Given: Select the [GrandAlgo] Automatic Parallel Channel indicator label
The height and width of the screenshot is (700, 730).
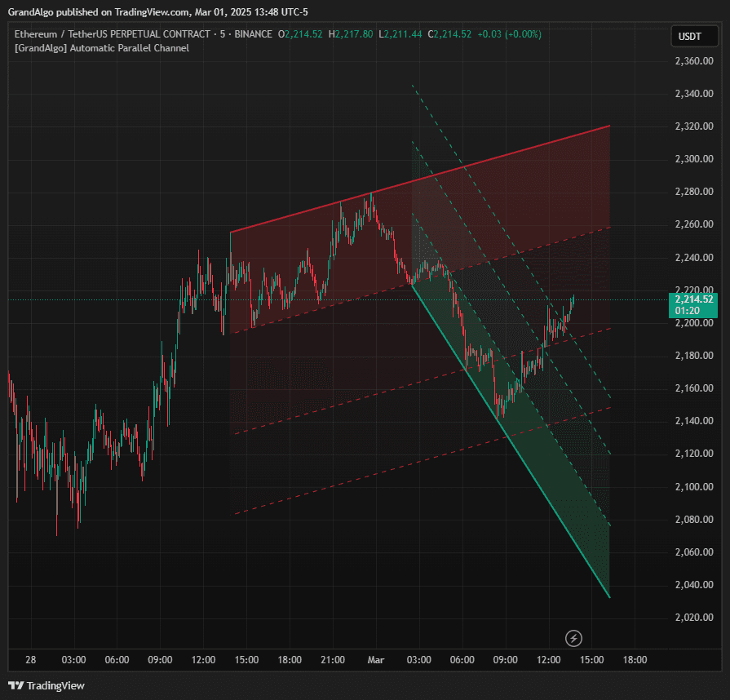Looking at the screenshot, I should [102, 48].
